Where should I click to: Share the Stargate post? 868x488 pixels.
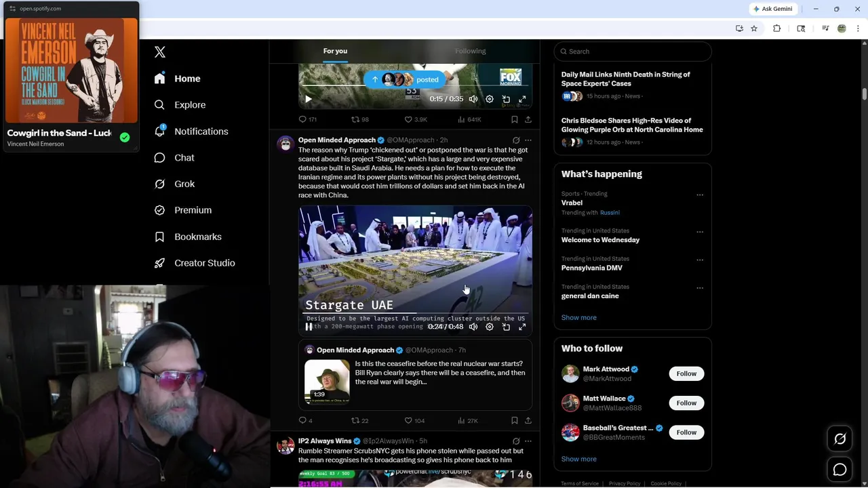click(528, 420)
